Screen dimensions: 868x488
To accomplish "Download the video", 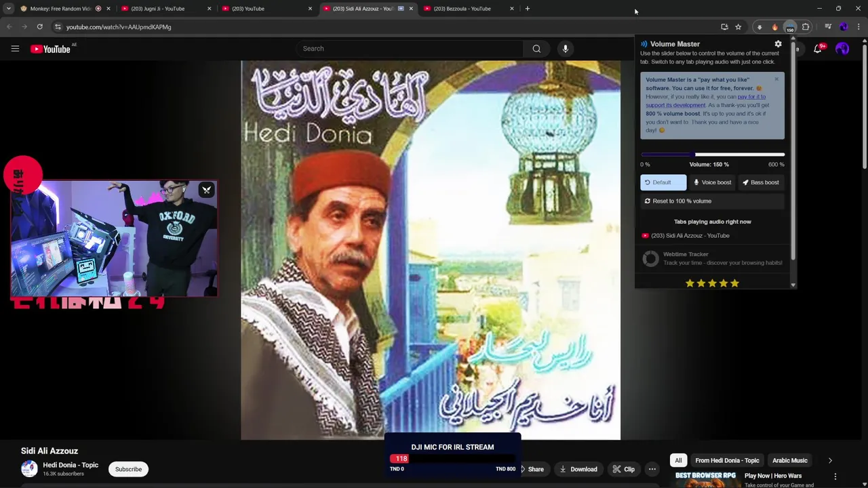I will 578,469.
